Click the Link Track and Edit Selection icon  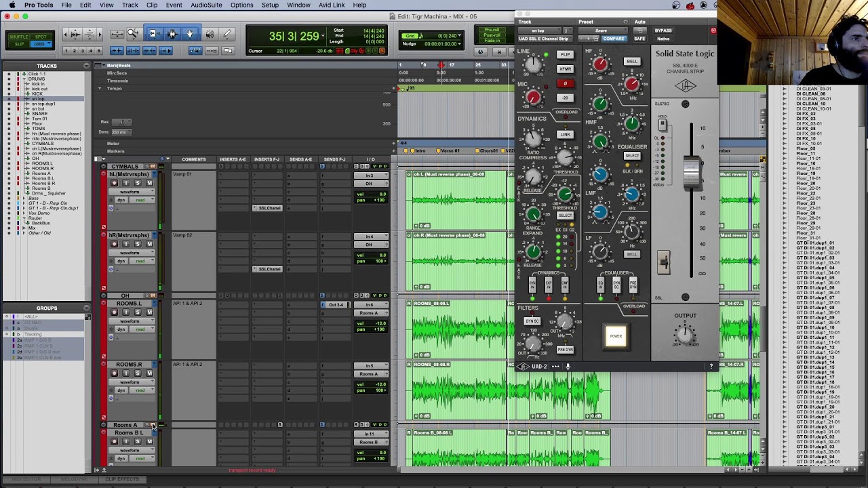[149, 51]
